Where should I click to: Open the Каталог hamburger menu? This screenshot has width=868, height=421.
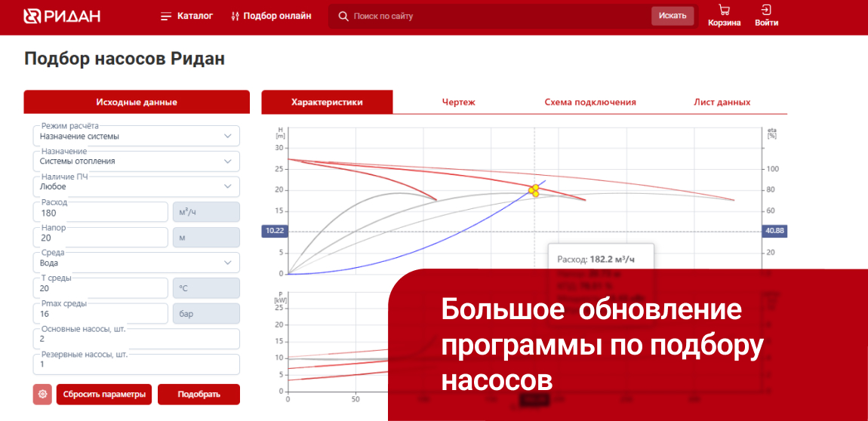tap(187, 16)
